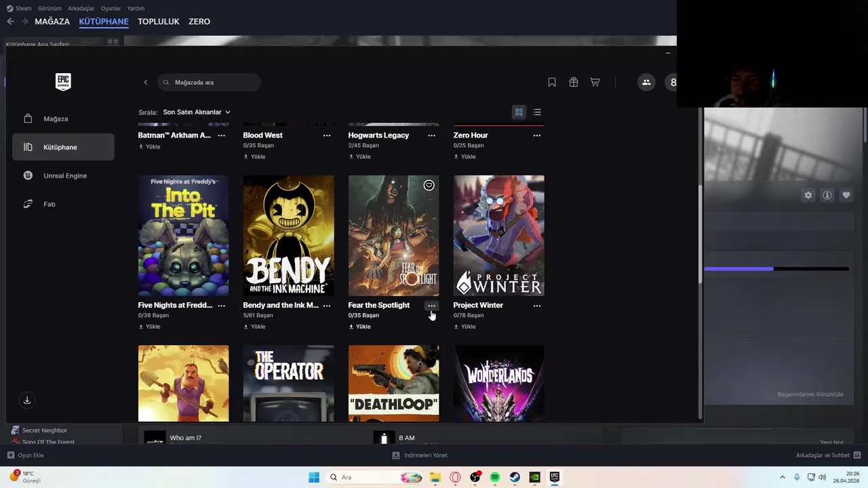Select Secret Neighbor in Steam list
The image size is (868, 488).
pos(45,430)
